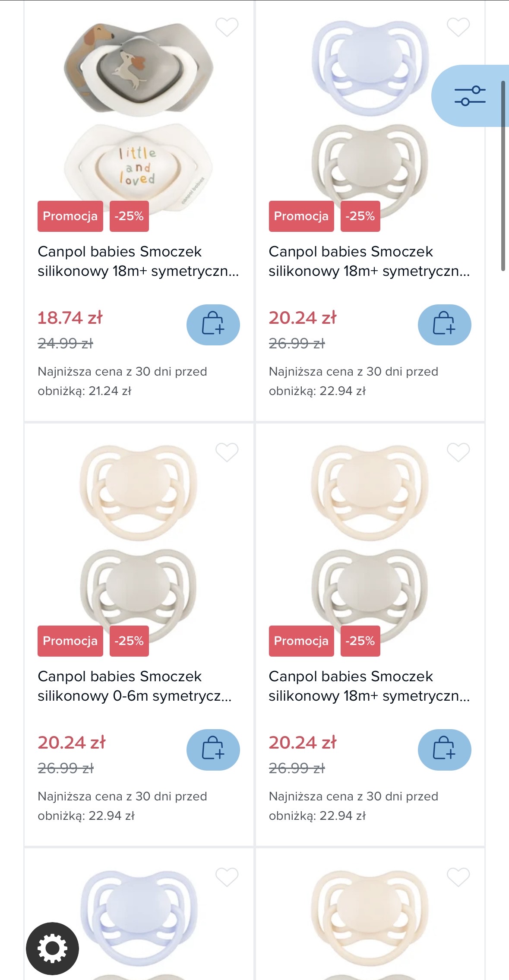Favorite the blue and grey pacifier set
Image resolution: width=509 pixels, height=980 pixels.
(458, 27)
